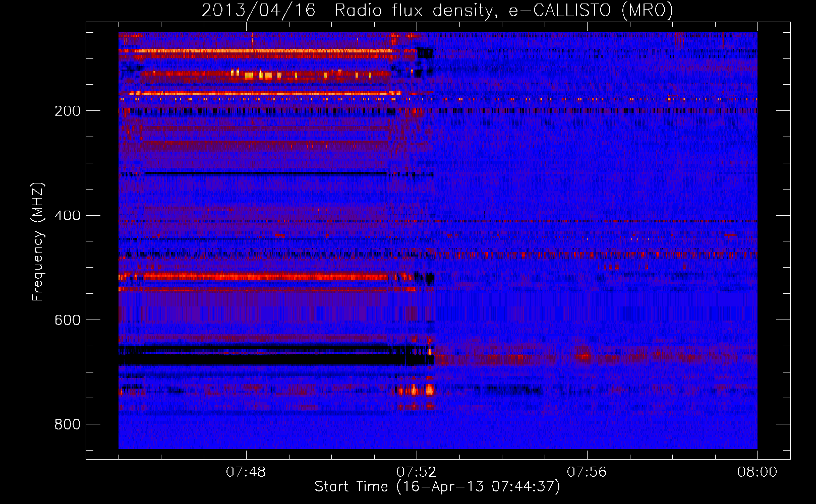Click the 200 frequency tick label
Screen dimensions: 816x504
pyautogui.click(x=68, y=111)
